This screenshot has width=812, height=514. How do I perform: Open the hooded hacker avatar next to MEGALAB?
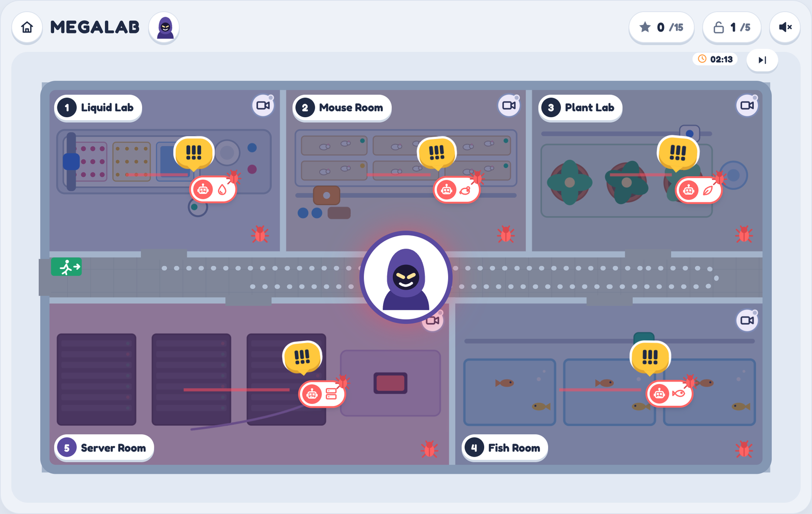tap(164, 27)
